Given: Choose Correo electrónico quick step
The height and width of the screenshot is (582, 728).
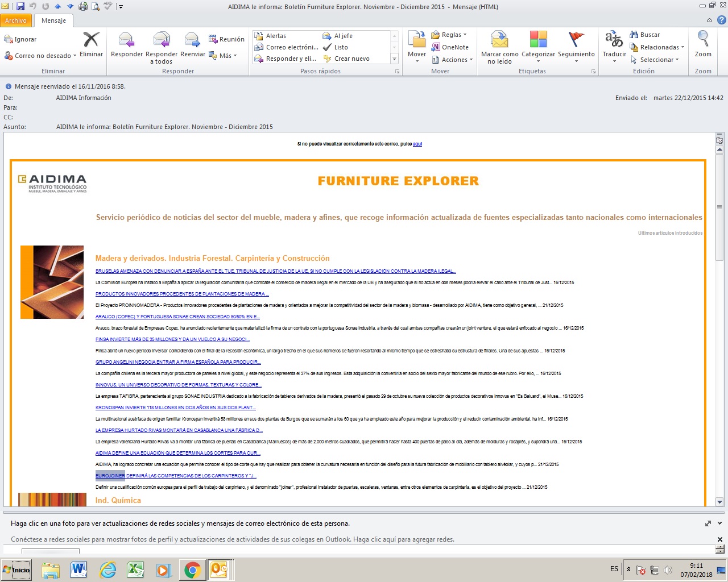Looking at the screenshot, I should tap(286, 47).
